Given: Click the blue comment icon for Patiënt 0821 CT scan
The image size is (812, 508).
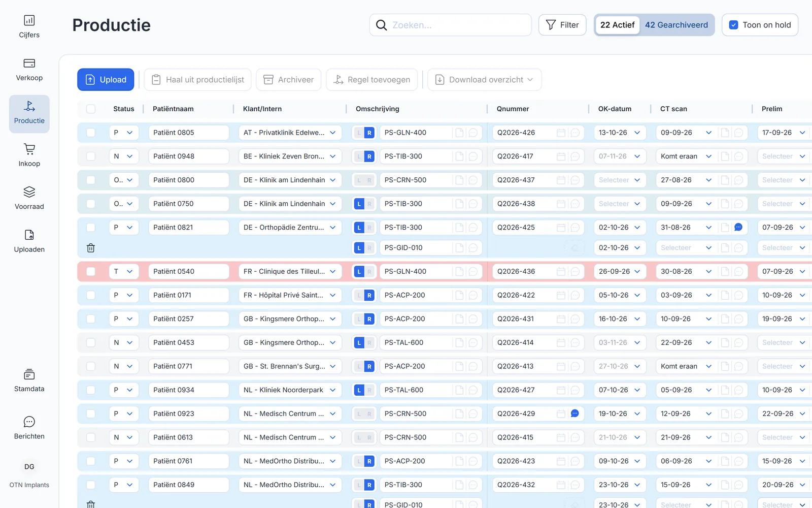Looking at the screenshot, I should pyautogui.click(x=738, y=227).
